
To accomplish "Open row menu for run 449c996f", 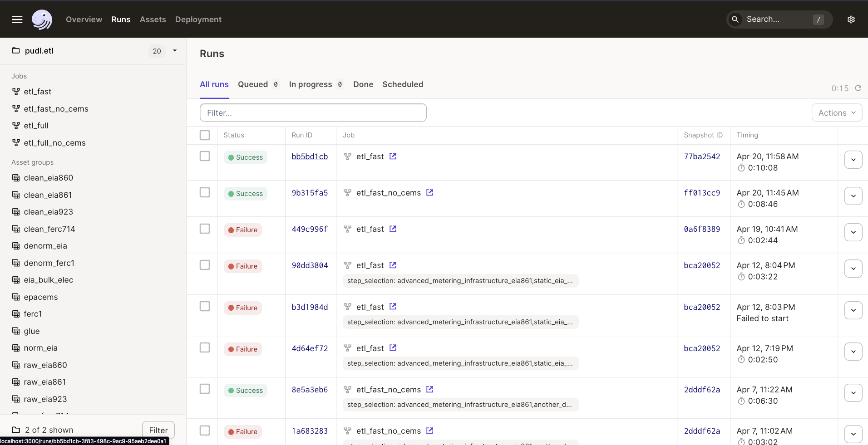I will tap(853, 232).
